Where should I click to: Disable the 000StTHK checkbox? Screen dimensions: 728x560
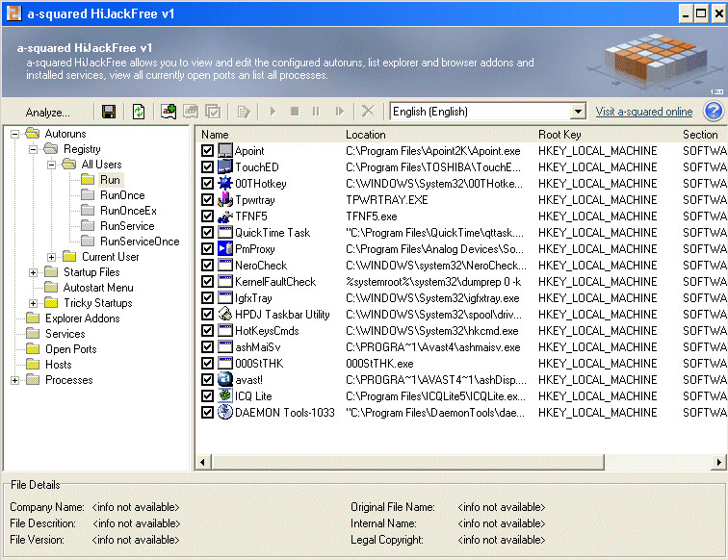pyautogui.click(x=208, y=363)
